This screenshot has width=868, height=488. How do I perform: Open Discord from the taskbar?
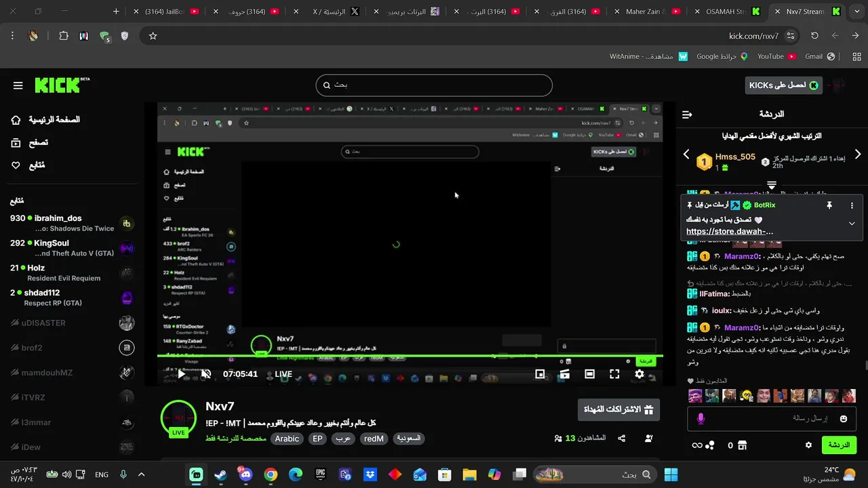point(245,474)
